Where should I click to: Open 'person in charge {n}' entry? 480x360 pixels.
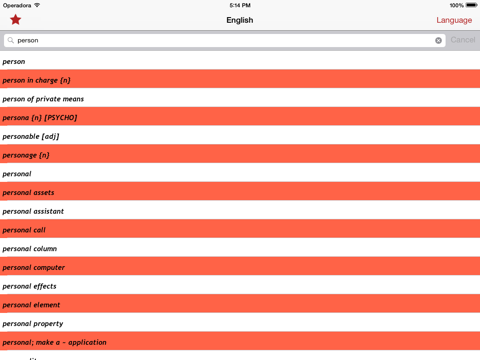(240, 79)
